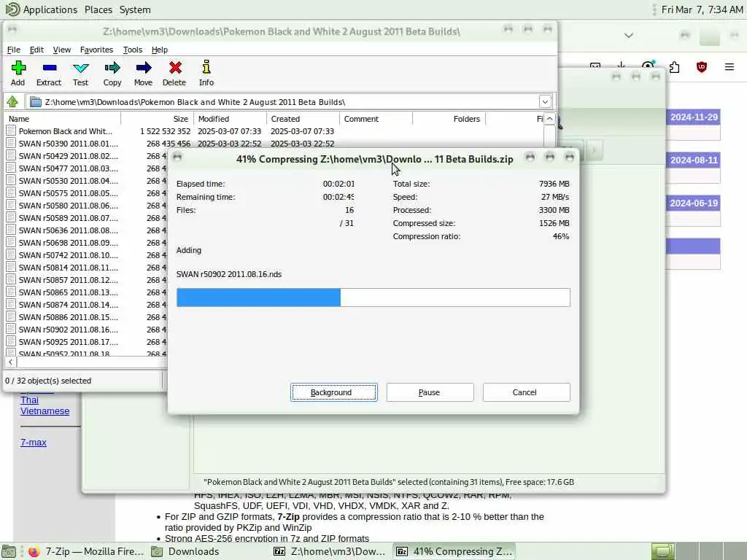747x560 pixels.
Task: Switch to Z:\home\vm3\Dow... taskbar item
Action: pyautogui.click(x=330, y=551)
